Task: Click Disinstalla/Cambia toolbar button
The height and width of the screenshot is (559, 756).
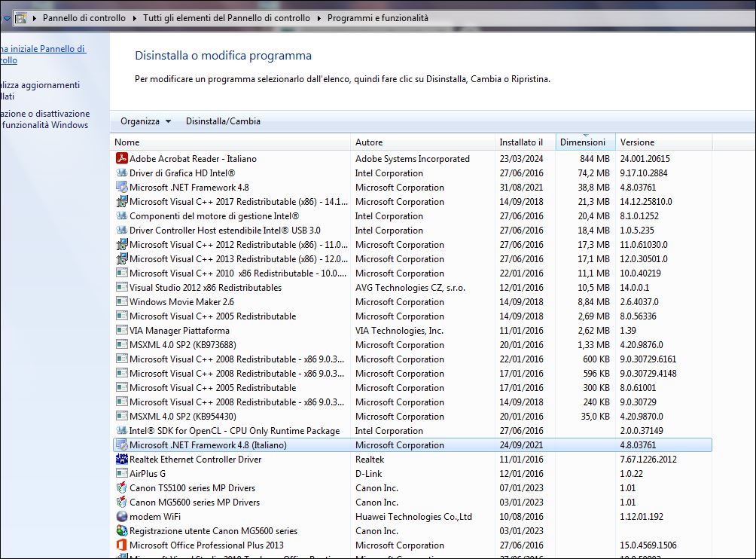Action: coord(223,121)
